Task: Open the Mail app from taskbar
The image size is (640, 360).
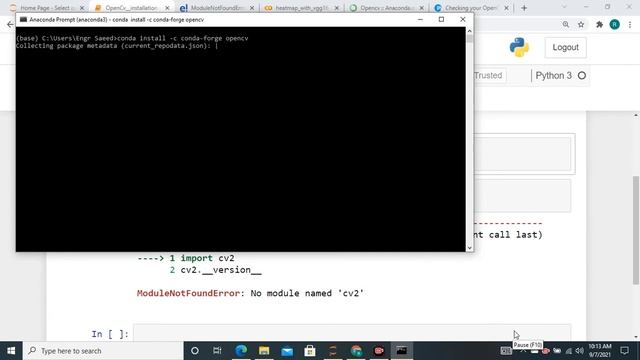Action: [x=287, y=351]
